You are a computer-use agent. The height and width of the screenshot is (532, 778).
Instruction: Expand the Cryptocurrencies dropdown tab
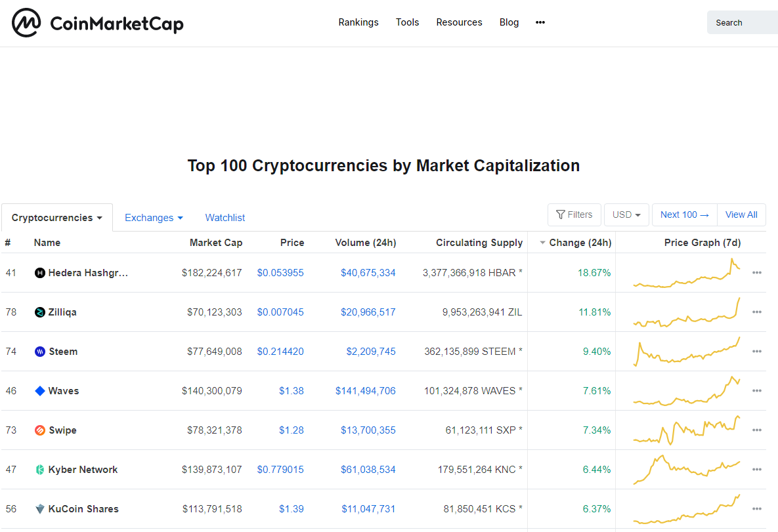pos(56,218)
